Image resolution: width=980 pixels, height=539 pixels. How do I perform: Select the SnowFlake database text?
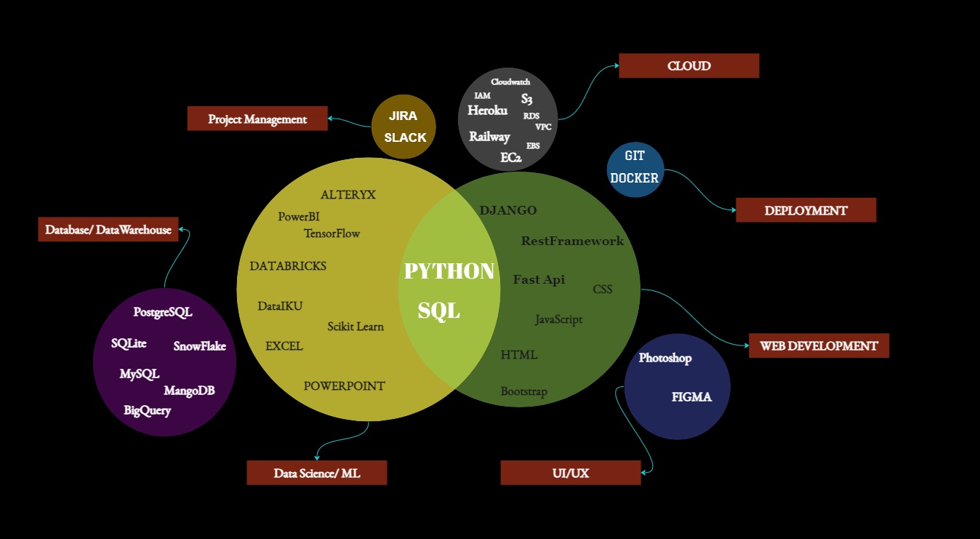[x=199, y=346]
